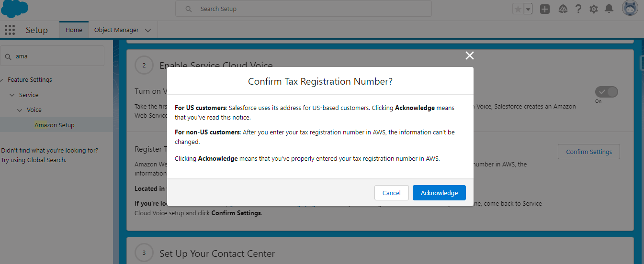Close the tax confirmation dialog with X
The image size is (644, 264).
(x=469, y=56)
